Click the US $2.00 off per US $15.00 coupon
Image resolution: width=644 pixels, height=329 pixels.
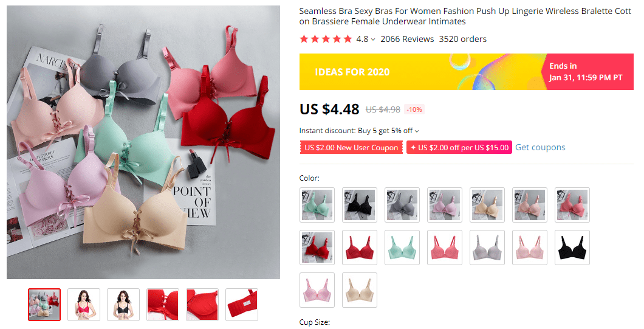459,147
